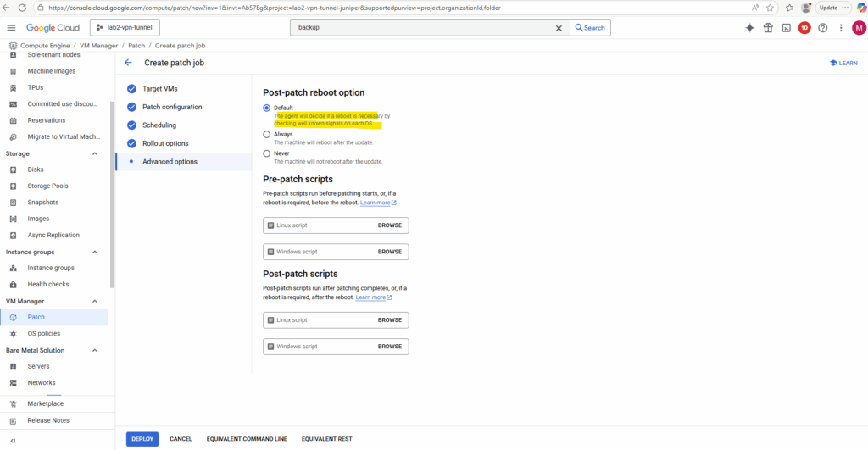Activate Cloud Shell terminal icon
The height and width of the screenshot is (450, 868).
click(x=786, y=28)
